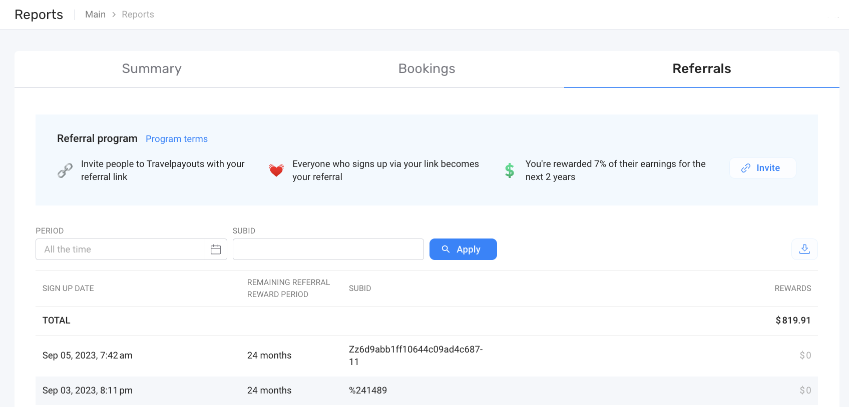Select the TOTAL row label
Image resolution: width=868 pixels, height=407 pixels.
coord(57,320)
